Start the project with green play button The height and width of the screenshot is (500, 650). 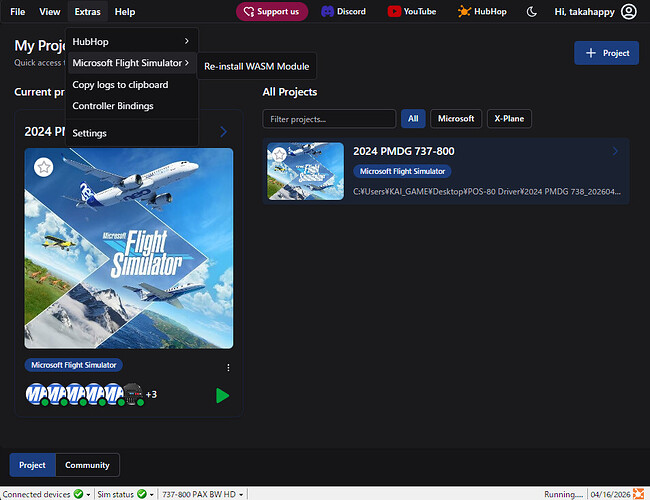[x=222, y=396]
